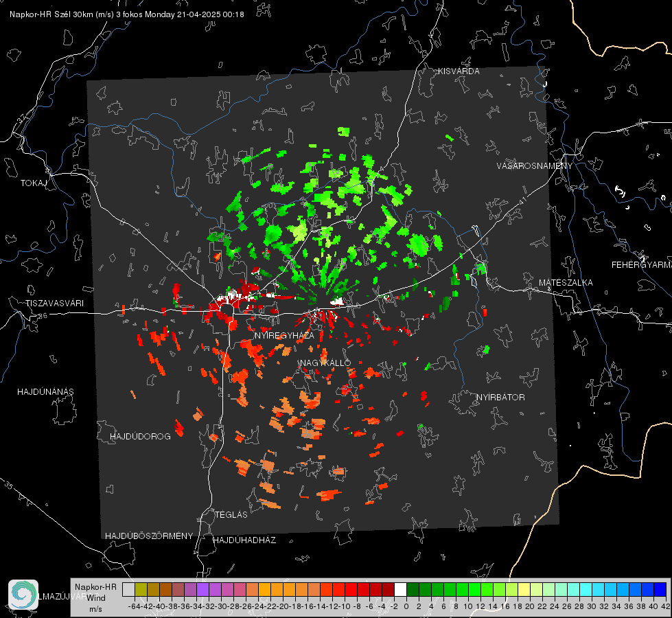Image resolution: width=672 pixels, height=618 pixels.
Task: Click the 20 legend scale value
Action: 530,606
